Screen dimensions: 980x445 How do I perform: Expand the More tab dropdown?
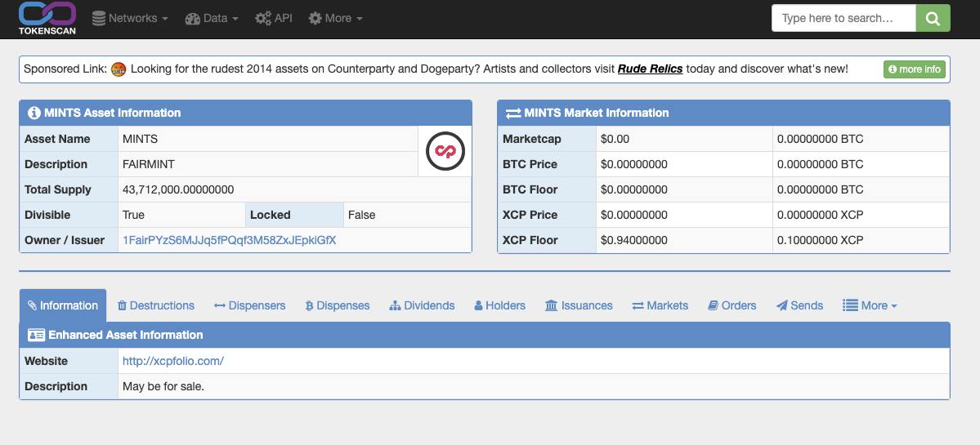click(870, 305)
